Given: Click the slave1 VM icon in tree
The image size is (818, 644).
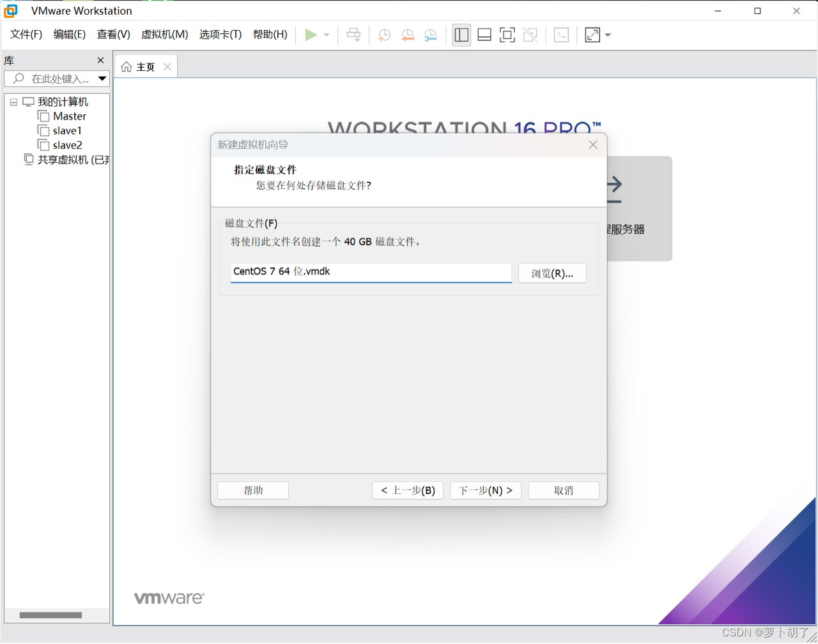Looking at the screenshot, I should coord(43,130).
